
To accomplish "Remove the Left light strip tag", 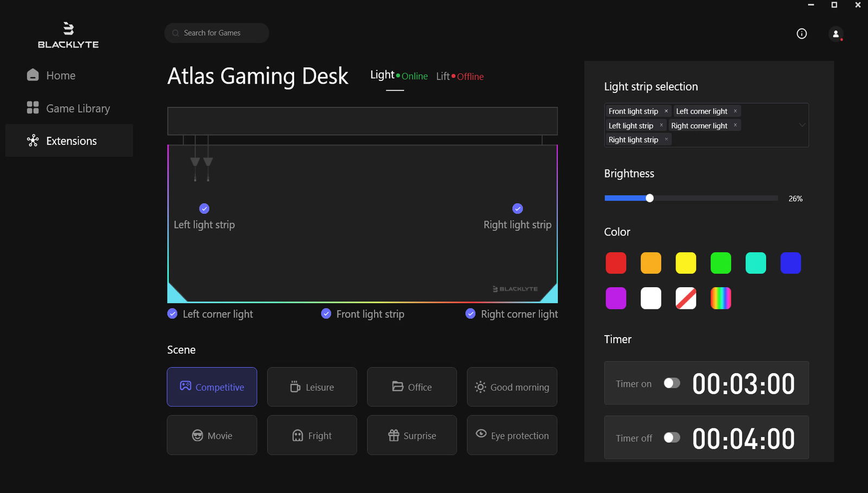I will 661,125.
